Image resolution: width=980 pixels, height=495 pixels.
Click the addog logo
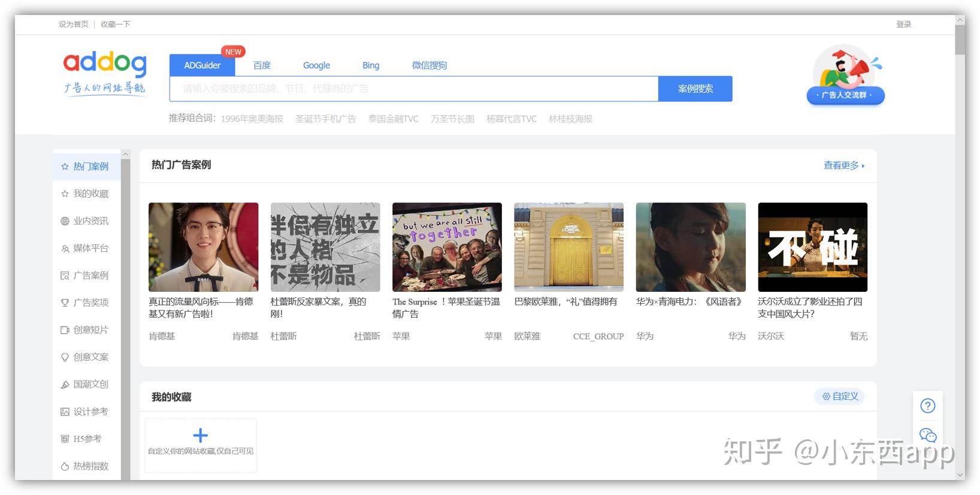105,73
